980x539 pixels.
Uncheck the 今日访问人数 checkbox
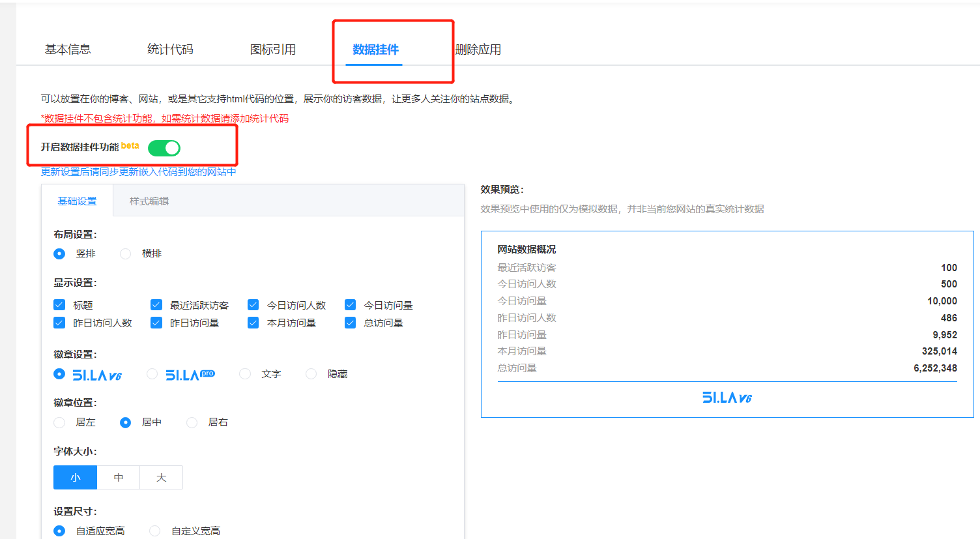point(253,305)
